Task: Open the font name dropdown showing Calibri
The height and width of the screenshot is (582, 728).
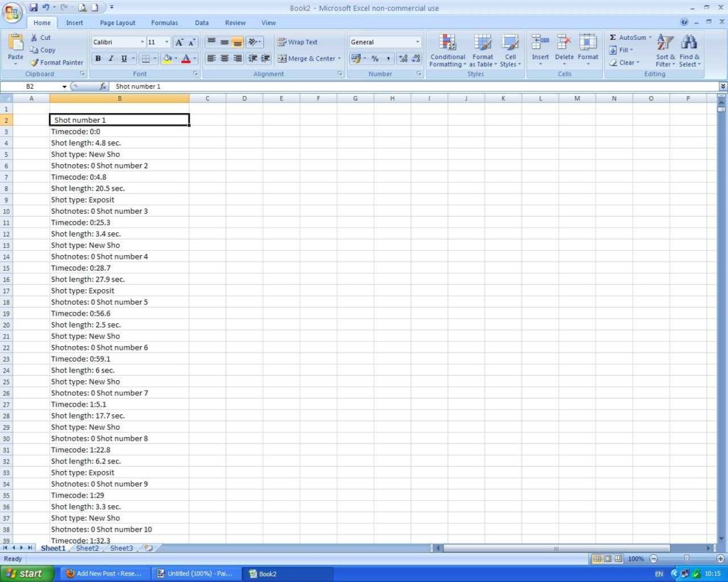Action: (142, 43)
